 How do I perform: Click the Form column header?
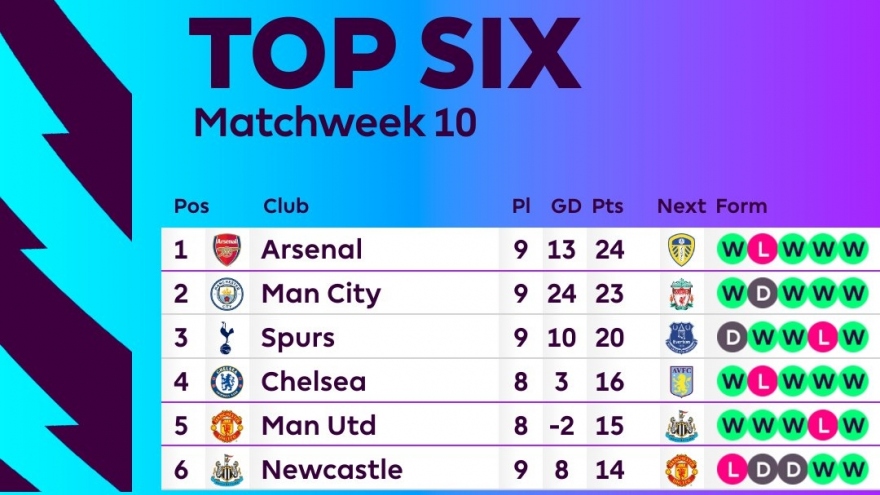click(741, 207)
